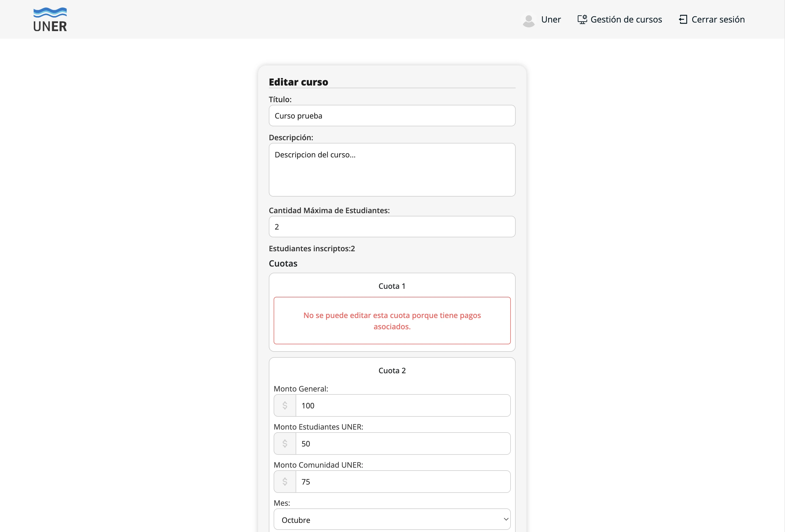Click Cerrar sesión to log out
Viewport: 785px width, 532px height.
click(718, 19)
